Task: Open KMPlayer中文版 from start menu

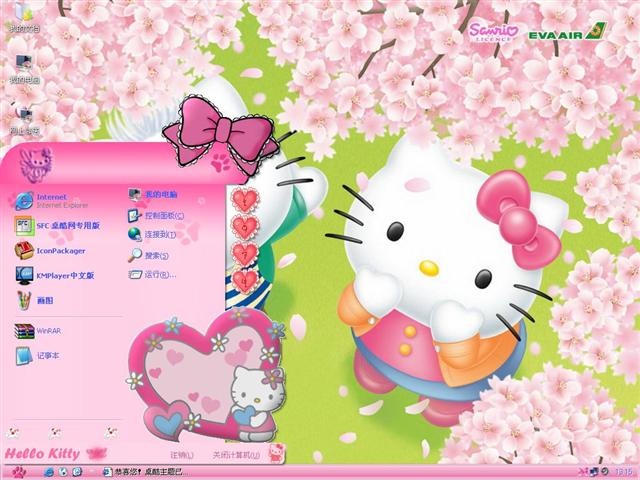Action: point(55,276)
